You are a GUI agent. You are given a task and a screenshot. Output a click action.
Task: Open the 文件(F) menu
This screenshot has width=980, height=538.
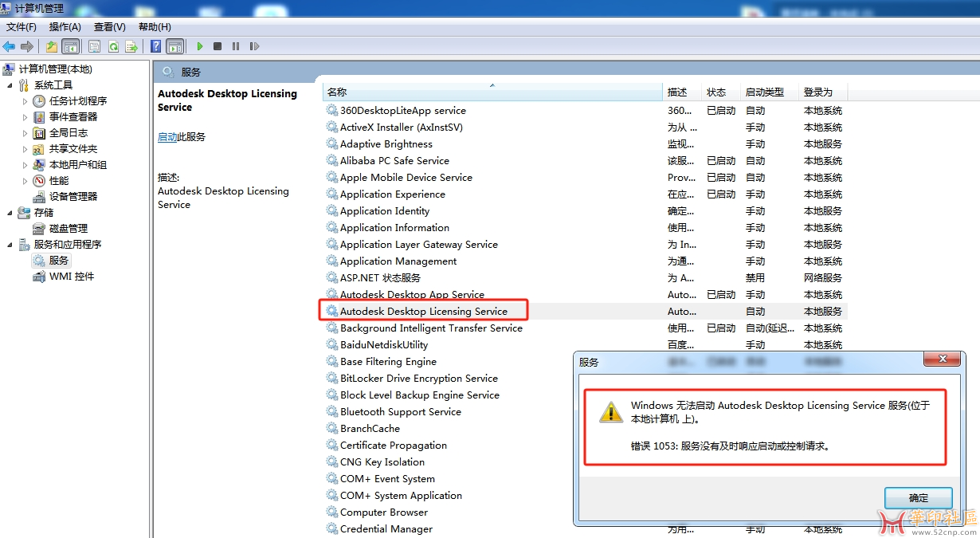(x=22, y=27)
